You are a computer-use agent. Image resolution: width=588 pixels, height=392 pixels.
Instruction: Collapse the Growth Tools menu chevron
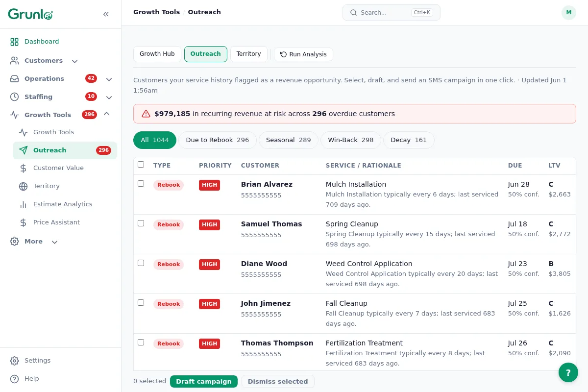(106, 114)
